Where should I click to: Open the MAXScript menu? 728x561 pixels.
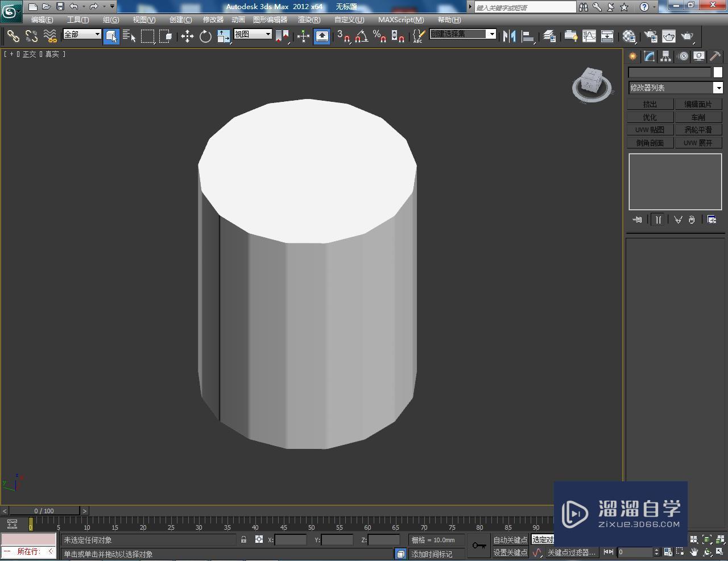click(400, 19)
